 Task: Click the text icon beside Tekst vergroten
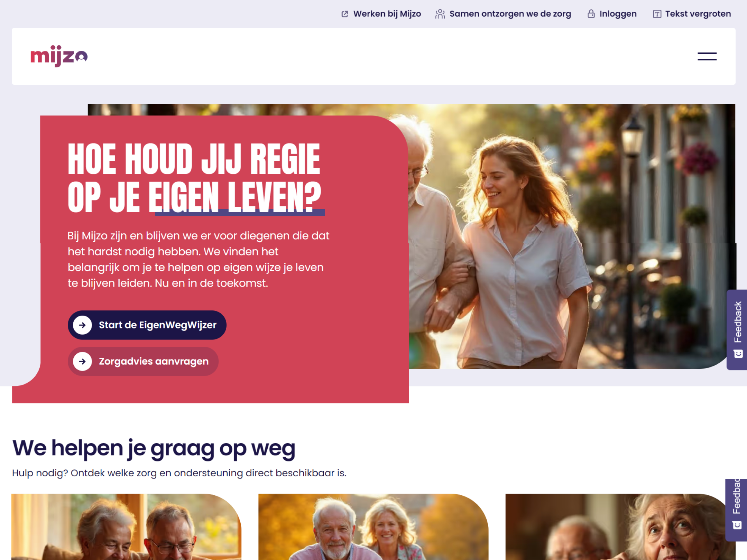pos(657,14)
